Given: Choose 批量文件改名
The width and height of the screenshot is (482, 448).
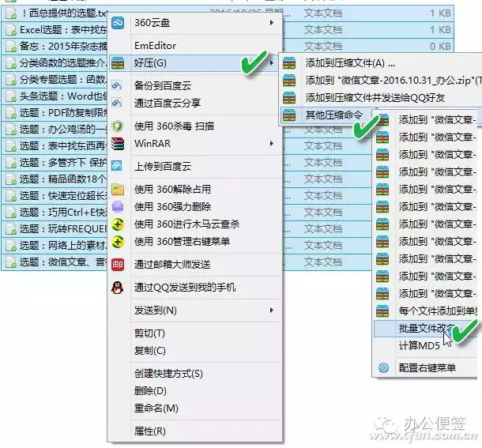Looking at the screenshot, I should [425, 329].
